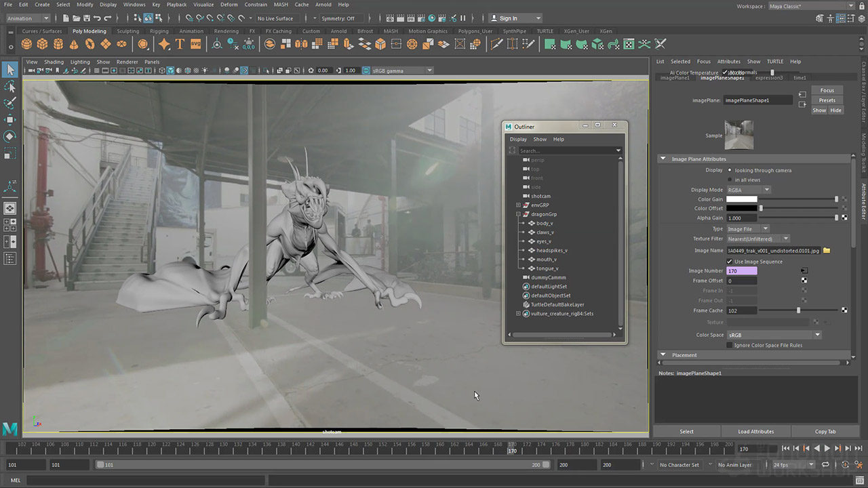The height and width of the screenshot is (488, 868).
Task: Select the Lasso tool in the toolbox
Action: click(x=10, y=87)
